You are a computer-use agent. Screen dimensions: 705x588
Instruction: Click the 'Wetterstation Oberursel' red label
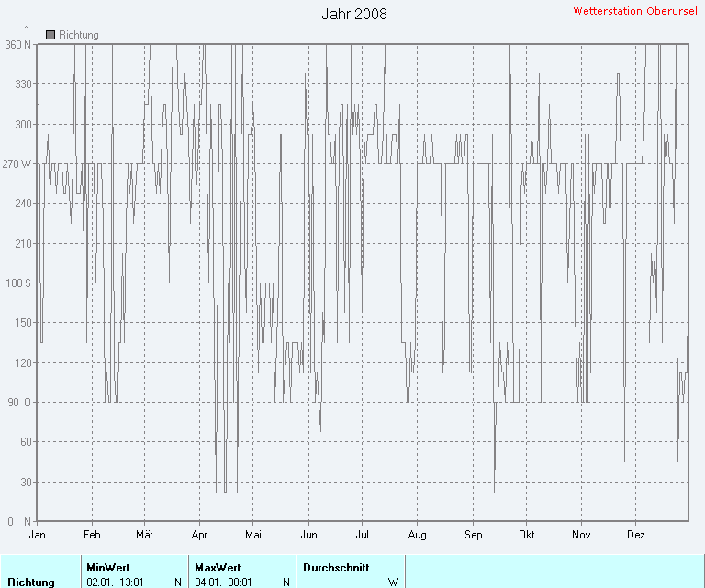[x=635, y=11]
